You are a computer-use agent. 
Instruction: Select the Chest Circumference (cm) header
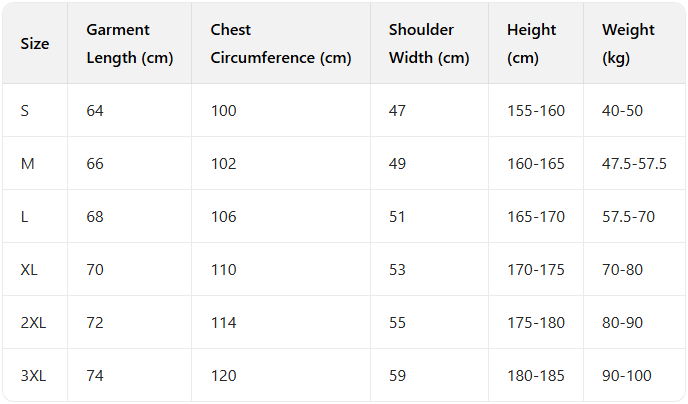pyautogui.click(x=281, y=44)
